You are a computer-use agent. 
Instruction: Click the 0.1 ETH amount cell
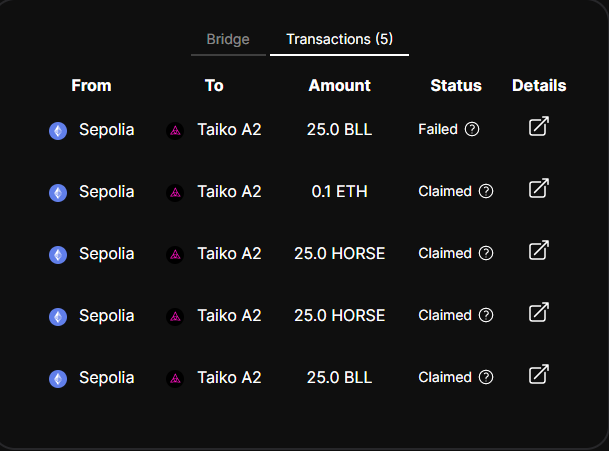coord(339,191)
